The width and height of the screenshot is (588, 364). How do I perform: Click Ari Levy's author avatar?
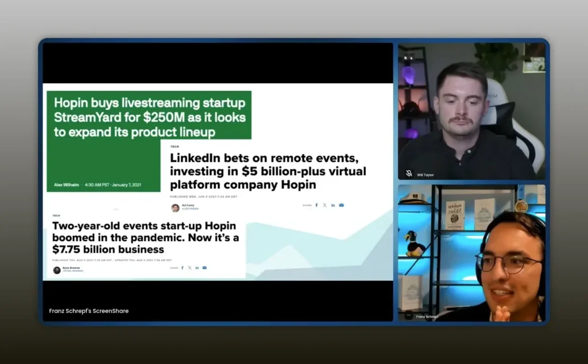click(175, 208)
